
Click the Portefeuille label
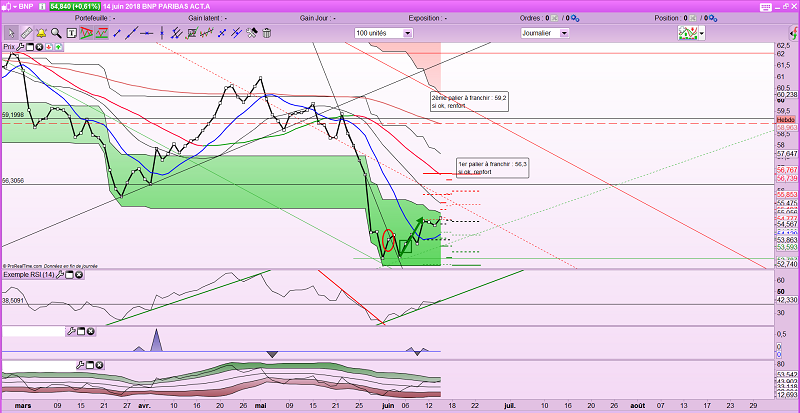94,18
